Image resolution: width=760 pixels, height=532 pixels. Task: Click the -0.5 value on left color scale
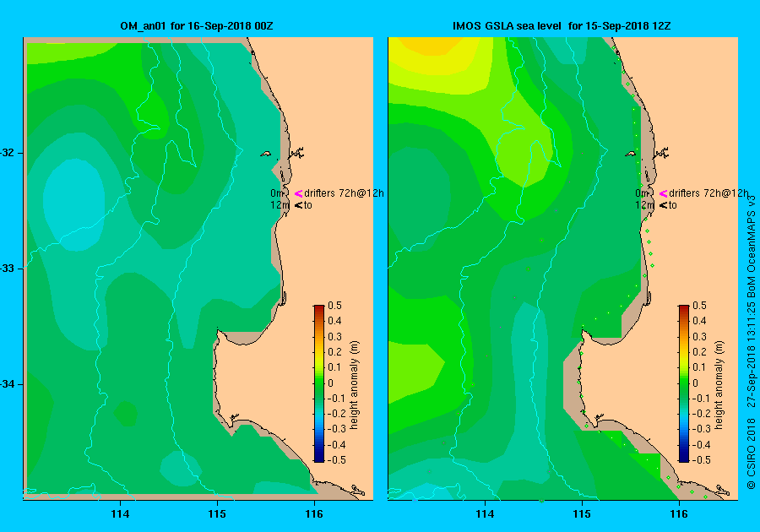(x=336, y=460)
